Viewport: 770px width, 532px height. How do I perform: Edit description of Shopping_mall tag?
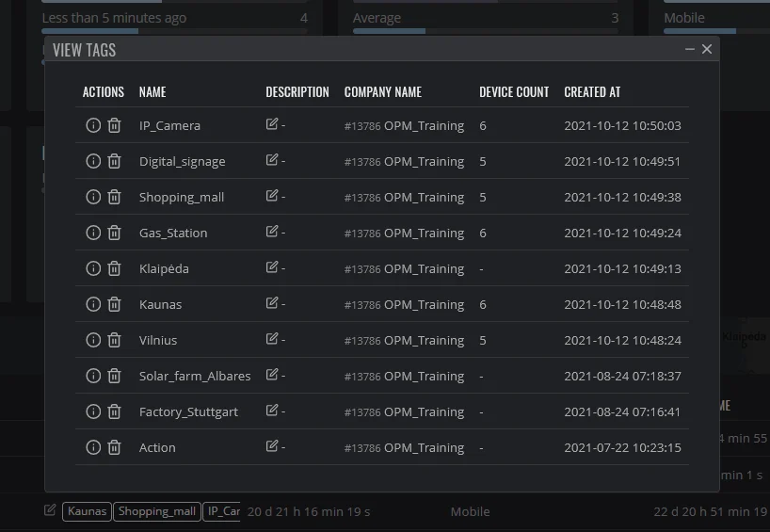(x=271, y=196)
